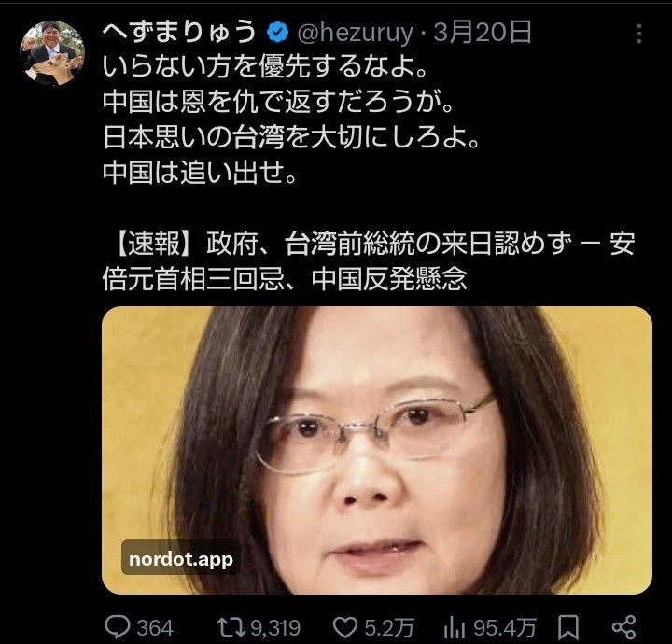Click the reply speech bubble icon

coord(117,628)
